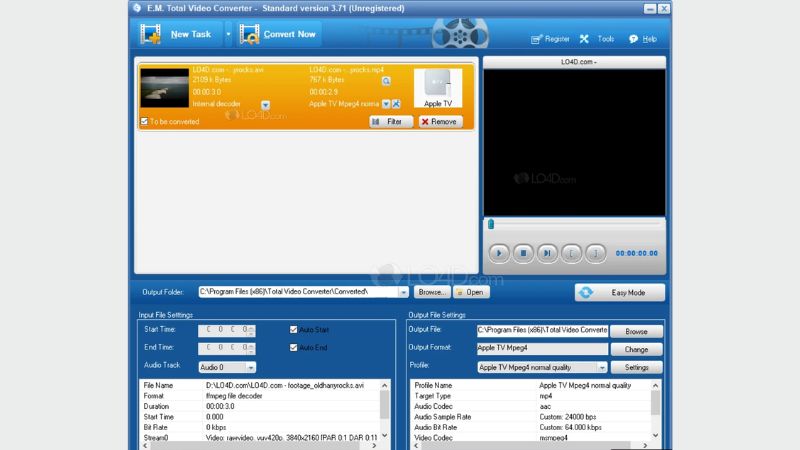800x450 pixels.
Task: Expand the Output Folder path dropdown
Action: [x=404, y=292]
